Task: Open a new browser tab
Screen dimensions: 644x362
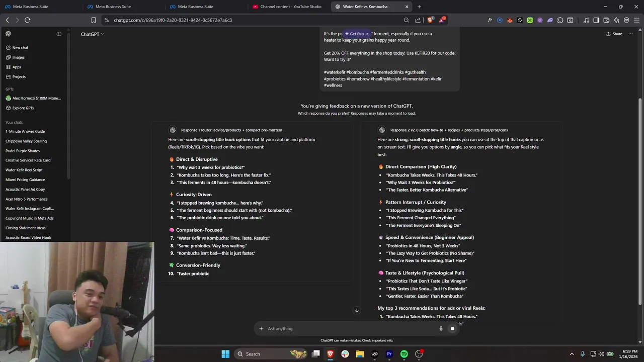Action: pos(419,7)
